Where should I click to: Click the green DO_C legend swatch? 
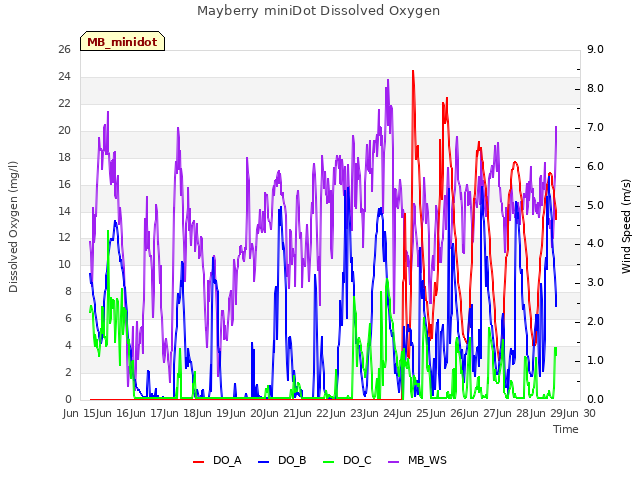329,462
